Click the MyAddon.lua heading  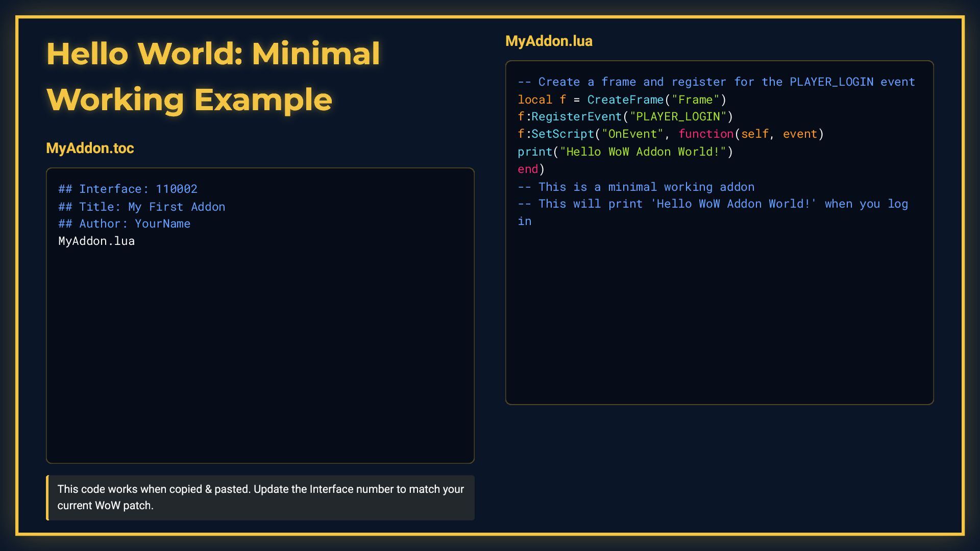pyautogui.click(x=549, y=41)
